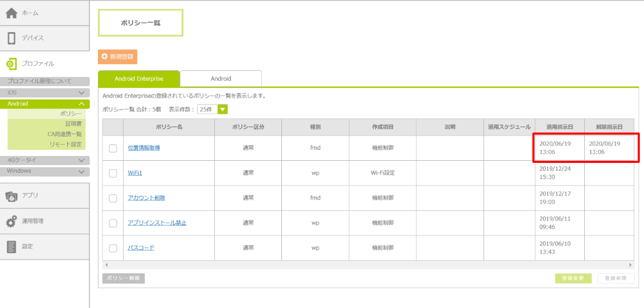Select the Android Enterprise tab
644x308 pixels.
pyautogui.click(x=139, y=79)
